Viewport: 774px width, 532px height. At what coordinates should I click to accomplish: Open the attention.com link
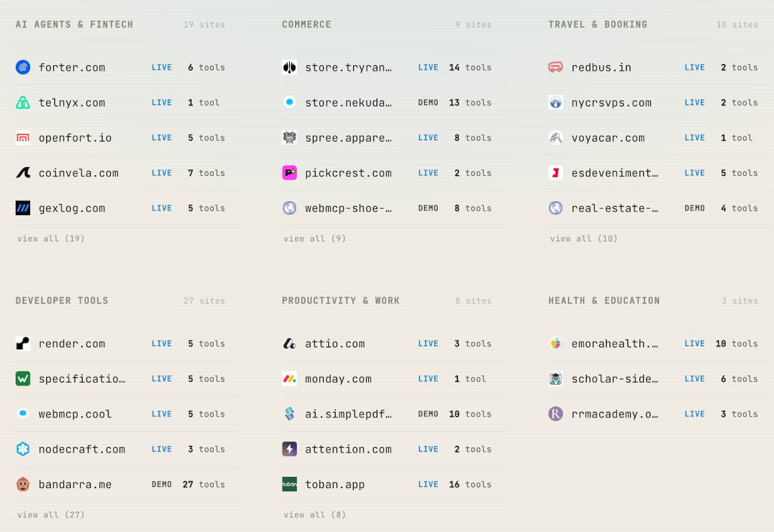348,449
